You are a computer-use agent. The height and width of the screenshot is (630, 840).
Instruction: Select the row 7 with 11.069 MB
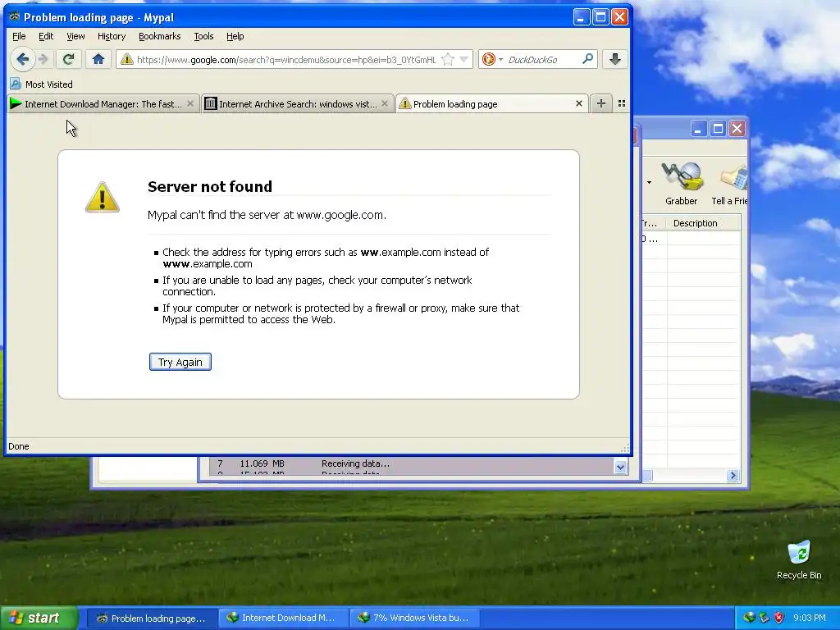coord(413,464)
